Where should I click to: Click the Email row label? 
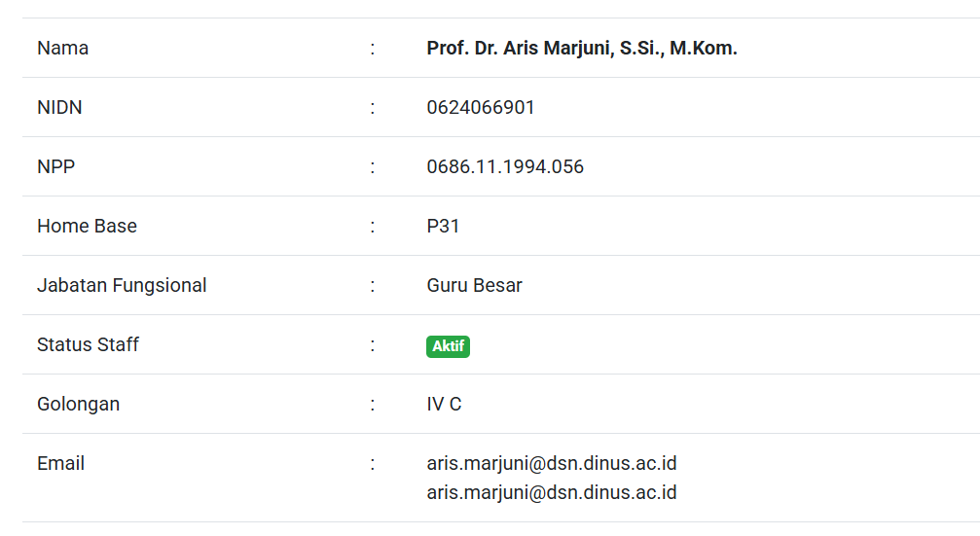(x=60, y=463)
